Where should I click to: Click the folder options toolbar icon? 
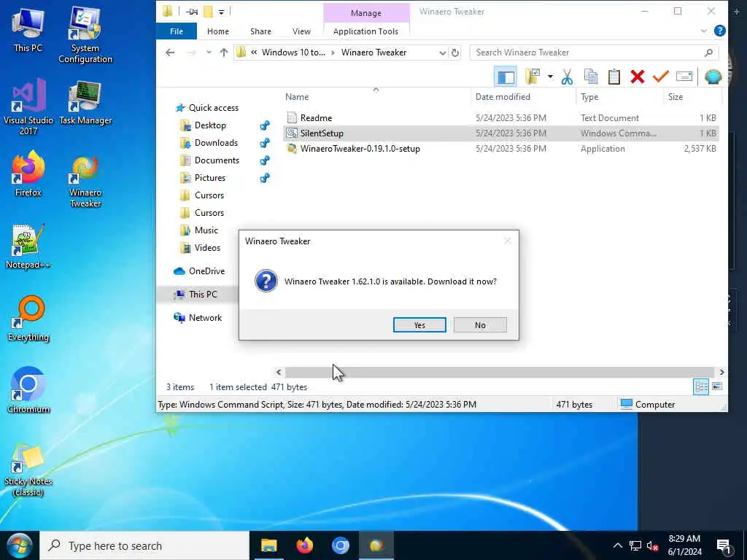533,77
